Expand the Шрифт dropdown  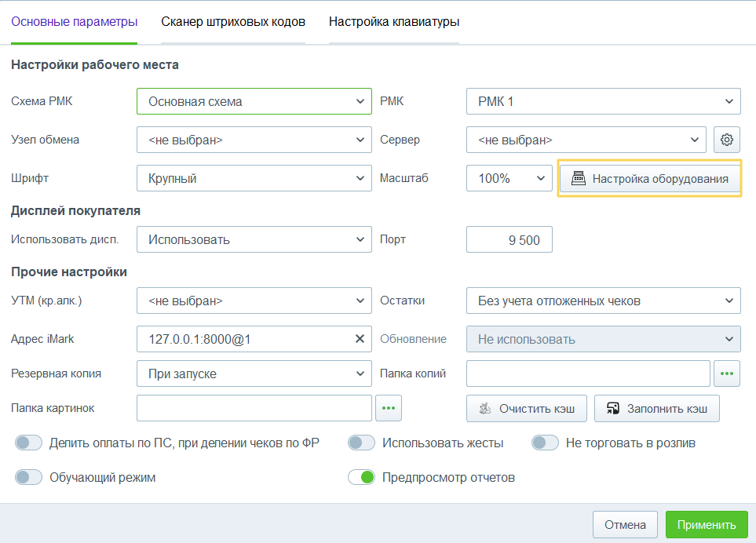point(254,178)
